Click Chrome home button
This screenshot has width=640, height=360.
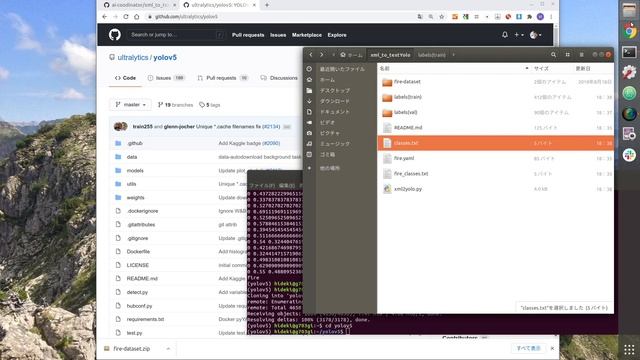137,17
